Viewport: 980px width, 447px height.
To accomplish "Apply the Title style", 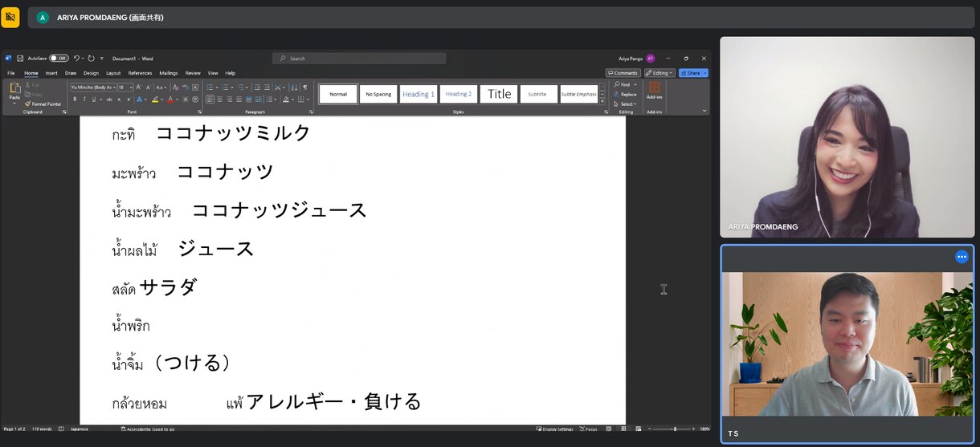I will [499, 94].
